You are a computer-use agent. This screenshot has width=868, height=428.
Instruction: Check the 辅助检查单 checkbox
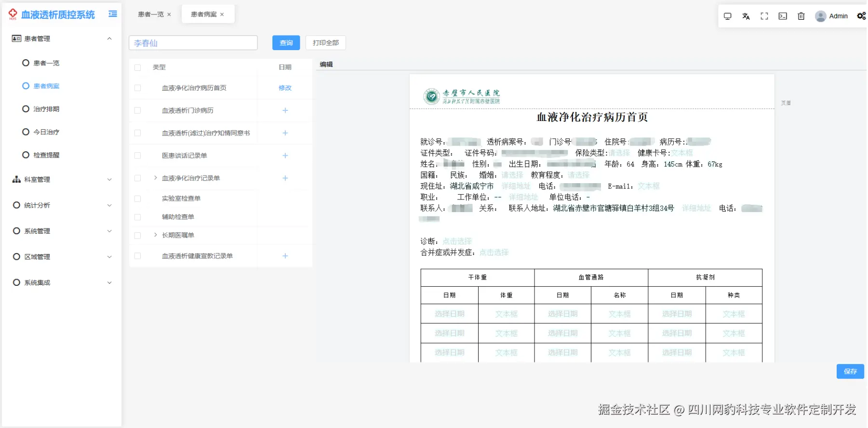[x=137, y=217]
